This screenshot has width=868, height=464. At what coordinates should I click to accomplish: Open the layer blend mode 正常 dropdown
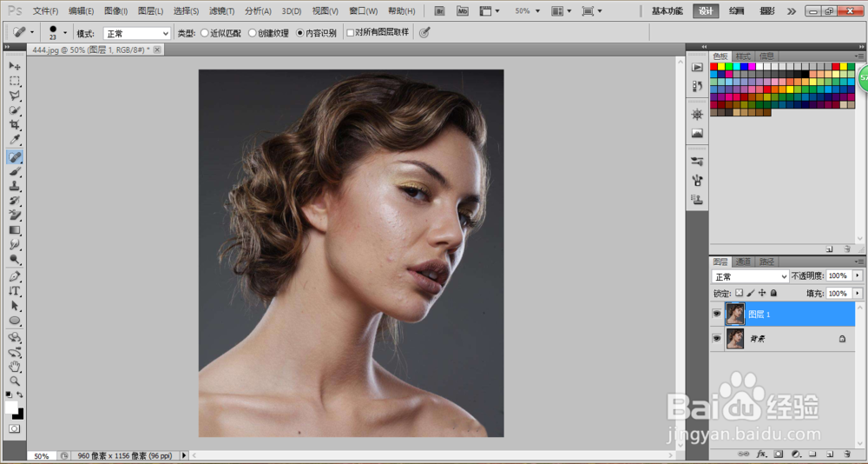pyautogui.click(x=750, y=276)
